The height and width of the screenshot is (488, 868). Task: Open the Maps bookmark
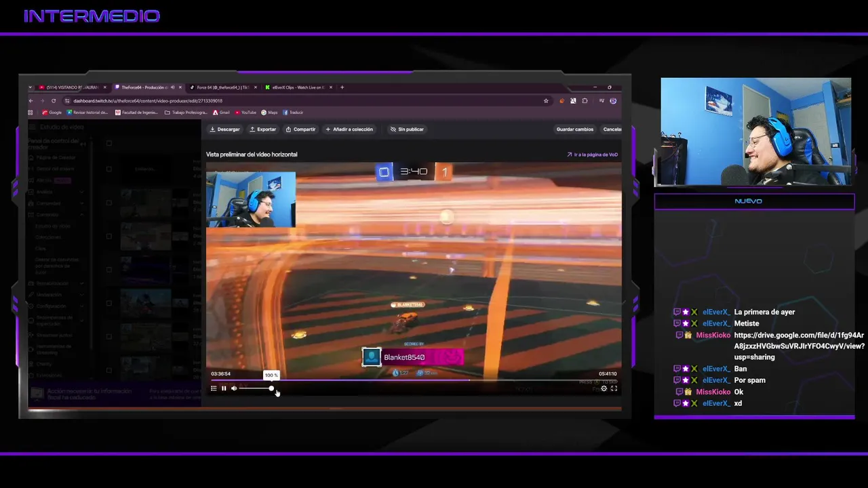point(270,113)
